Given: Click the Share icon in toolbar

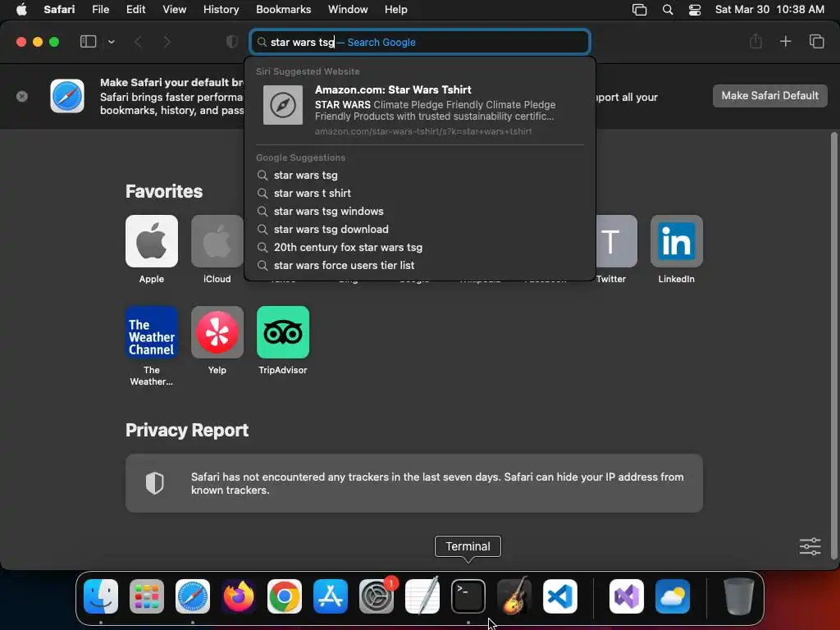Looking at the screenshot, I should (x=756, y=41).
